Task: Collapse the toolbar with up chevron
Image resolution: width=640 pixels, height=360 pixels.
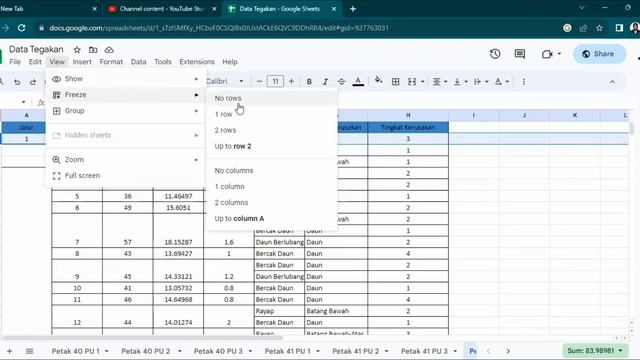Action: tap(612, 82)
